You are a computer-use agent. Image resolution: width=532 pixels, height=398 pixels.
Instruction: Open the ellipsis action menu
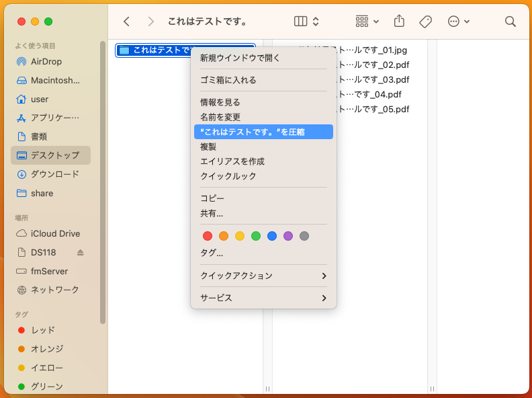pyautogui.click(x=458, y=22)
